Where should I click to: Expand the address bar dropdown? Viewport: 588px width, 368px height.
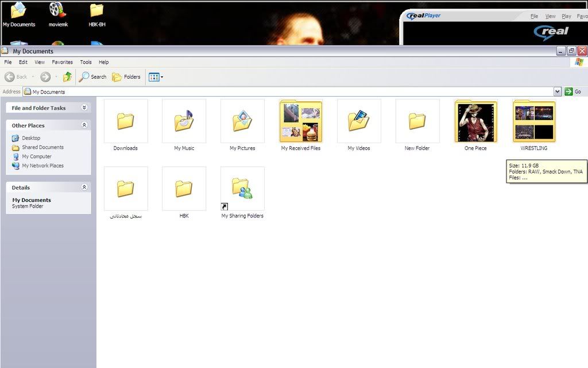point(557,91)
